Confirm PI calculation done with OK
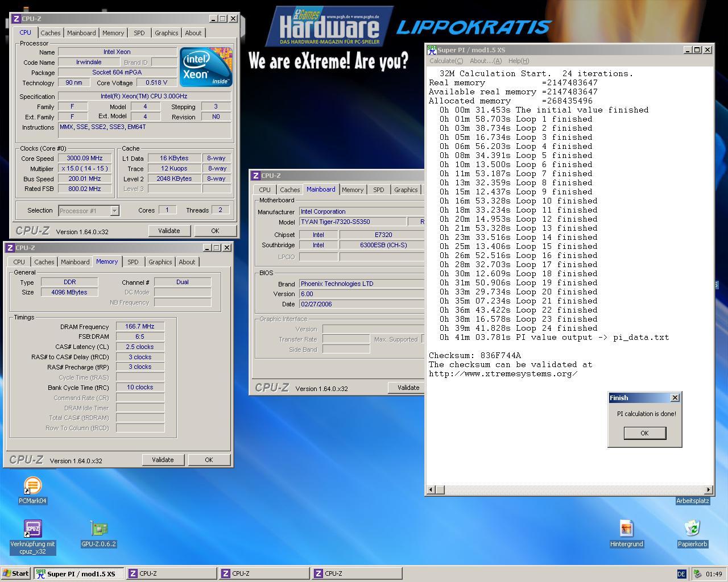Viewport: 728px width, 582px height. point(644,433)
